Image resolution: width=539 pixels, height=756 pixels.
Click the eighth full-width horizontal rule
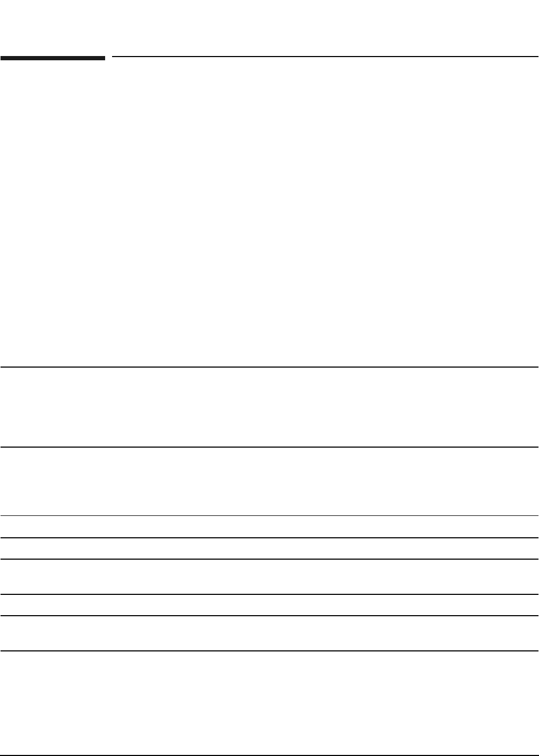tap(269, 651)
